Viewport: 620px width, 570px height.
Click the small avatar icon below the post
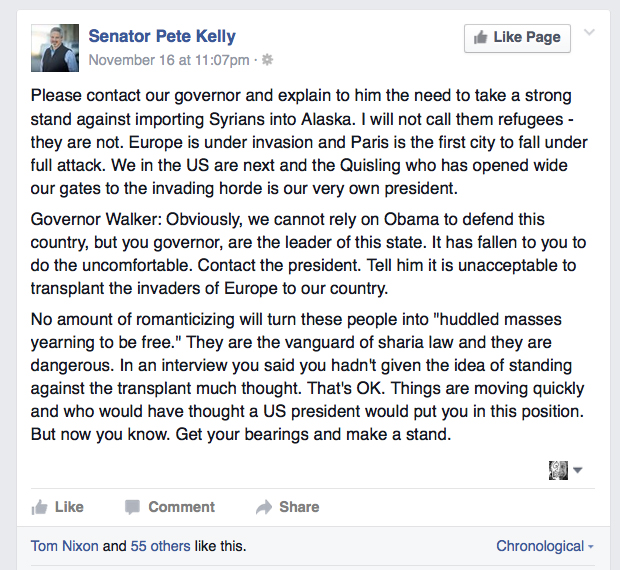click(558, 470)
